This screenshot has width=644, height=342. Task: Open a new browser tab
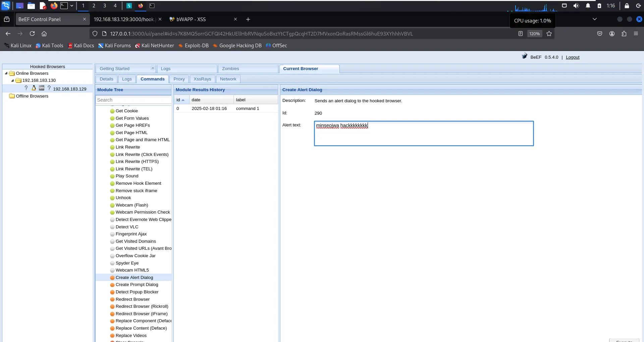point(248,19)
